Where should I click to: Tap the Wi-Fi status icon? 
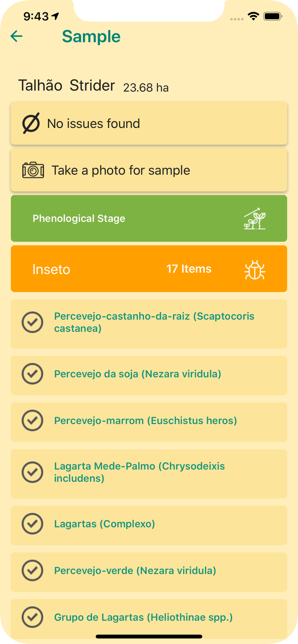pyautogui.click(x=253, y=16)
